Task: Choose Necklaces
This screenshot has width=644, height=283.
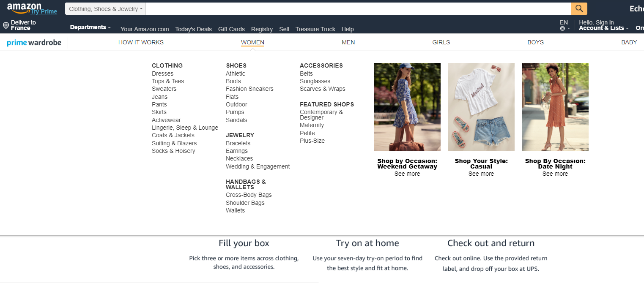Action: pos(239,158)
